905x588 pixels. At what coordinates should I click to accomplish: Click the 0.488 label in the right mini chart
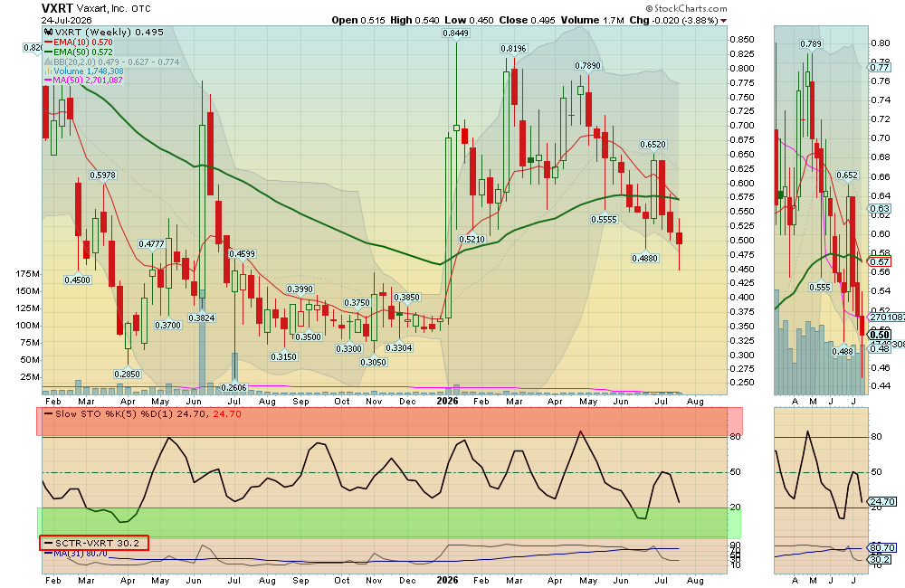(x=843, y=351)
